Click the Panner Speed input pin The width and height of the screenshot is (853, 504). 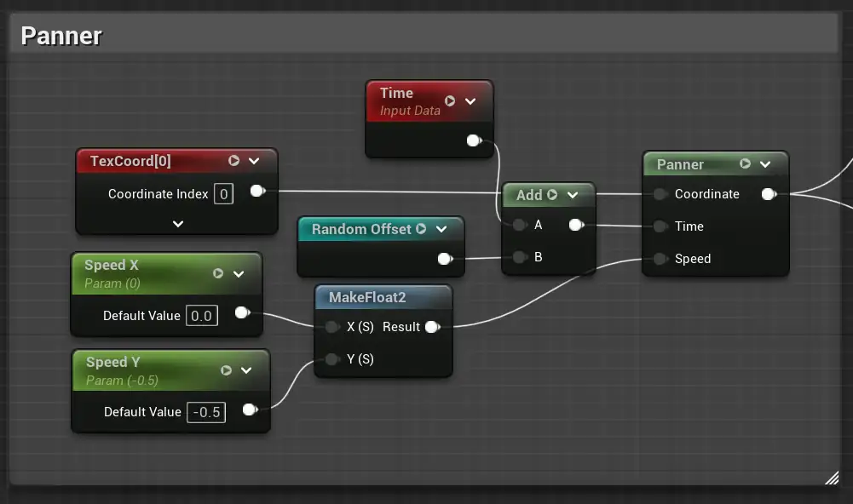tap(660, 259)
